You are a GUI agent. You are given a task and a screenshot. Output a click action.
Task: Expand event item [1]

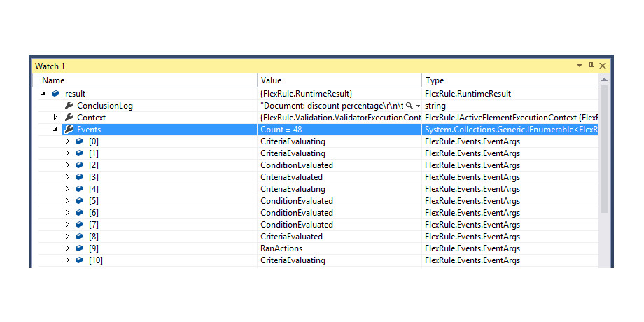pyautogui.click(x=67, y=153)
